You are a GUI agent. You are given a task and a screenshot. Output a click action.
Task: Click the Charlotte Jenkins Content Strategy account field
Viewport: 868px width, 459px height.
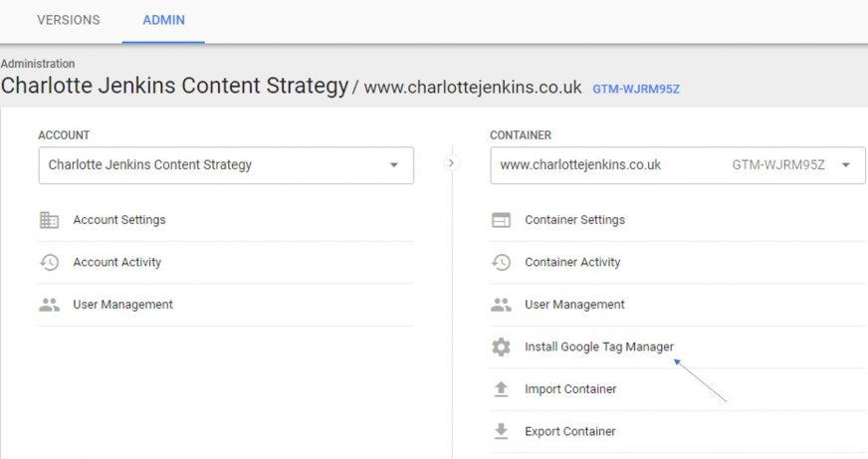pos(226,165)
